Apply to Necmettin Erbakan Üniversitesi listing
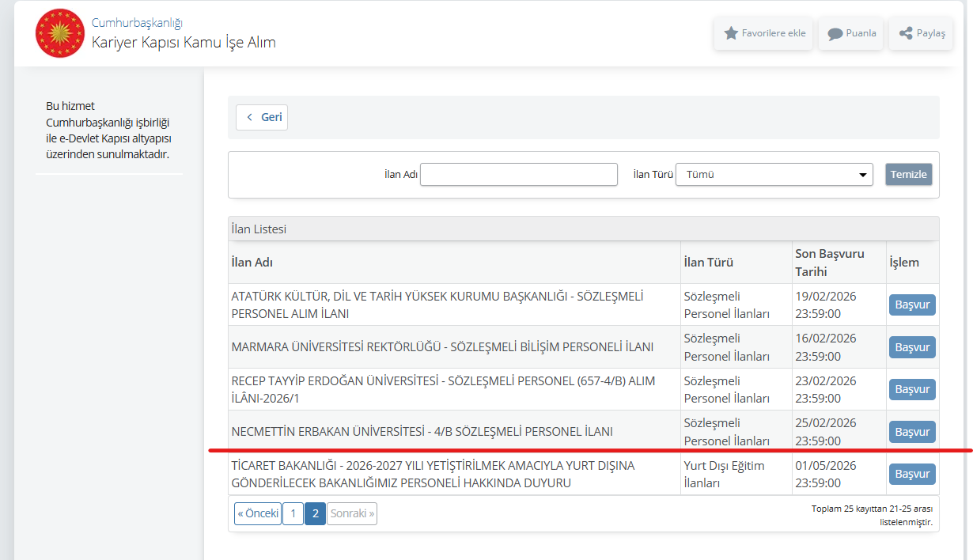973x560 pixels. tap(912, 432)
